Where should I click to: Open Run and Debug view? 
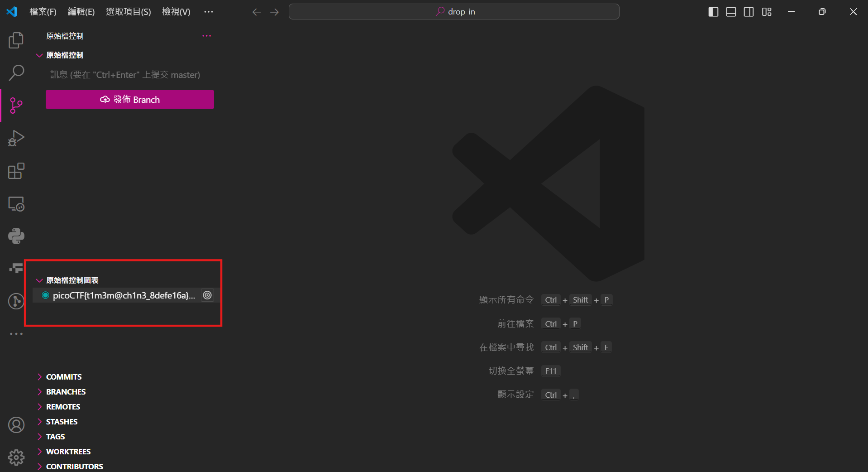tap(16, 138)
